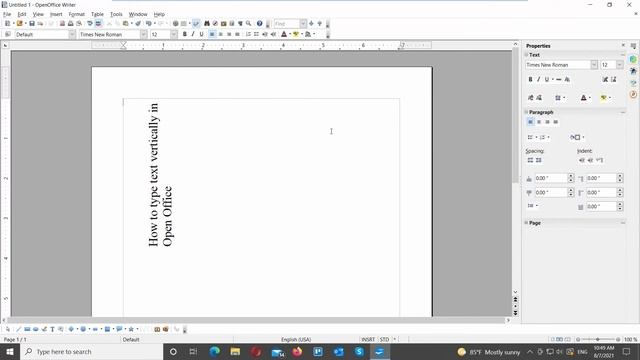Toggle Justified alignment in formatting toolbar
640x360 pixels.
(x=237, y=34)
